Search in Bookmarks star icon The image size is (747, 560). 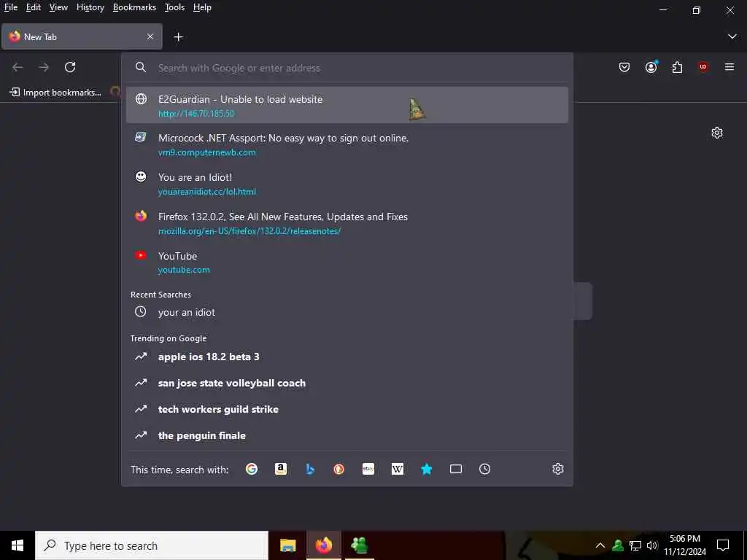coord(426,469)
